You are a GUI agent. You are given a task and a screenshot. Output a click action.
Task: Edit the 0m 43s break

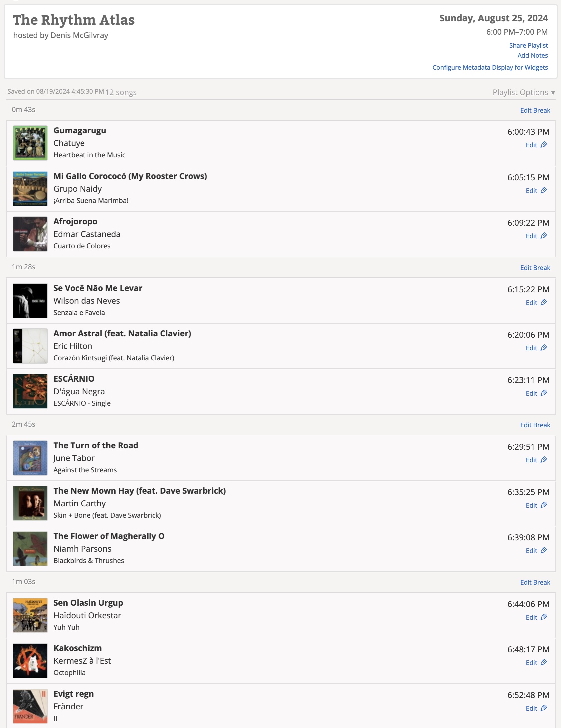535,110
